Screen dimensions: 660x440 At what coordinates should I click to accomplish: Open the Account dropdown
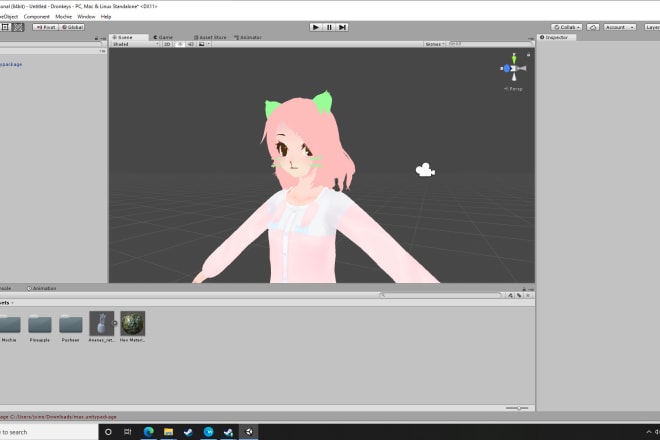620,27
